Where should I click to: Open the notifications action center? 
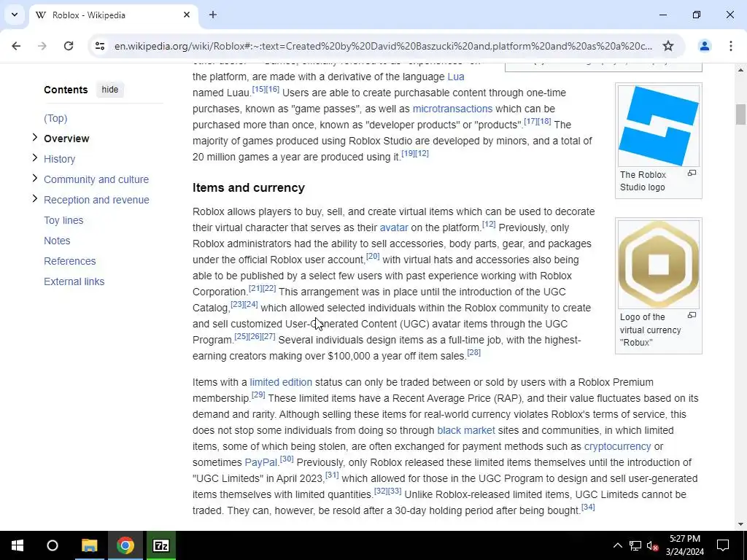(723, 545)
